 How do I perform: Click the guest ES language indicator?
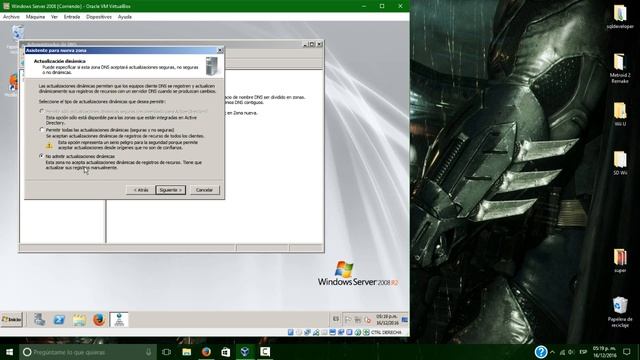tap(336, 319)
